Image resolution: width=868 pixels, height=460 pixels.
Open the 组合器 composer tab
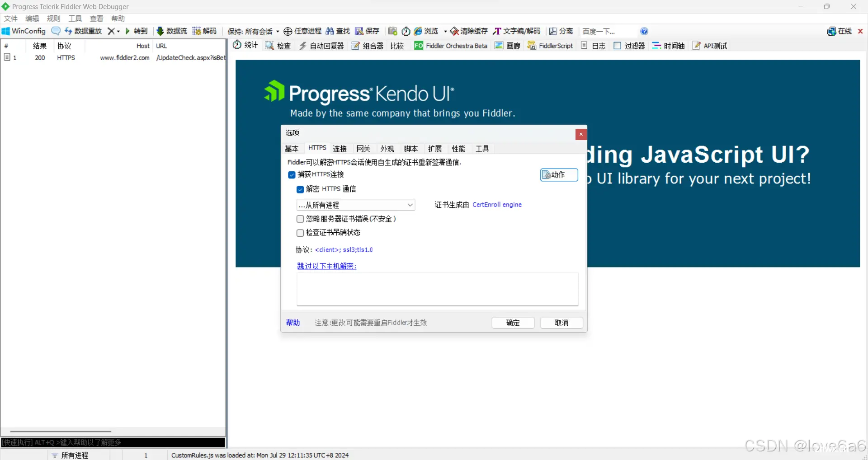(x=368, y=46)
